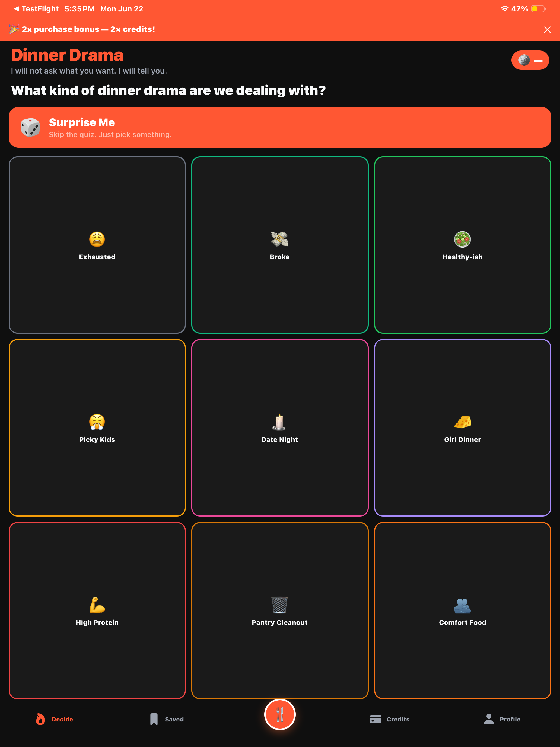560x747 pixels.
Task: Open the Decide tab
Action: pyautogui.click(x=54, y=719)
